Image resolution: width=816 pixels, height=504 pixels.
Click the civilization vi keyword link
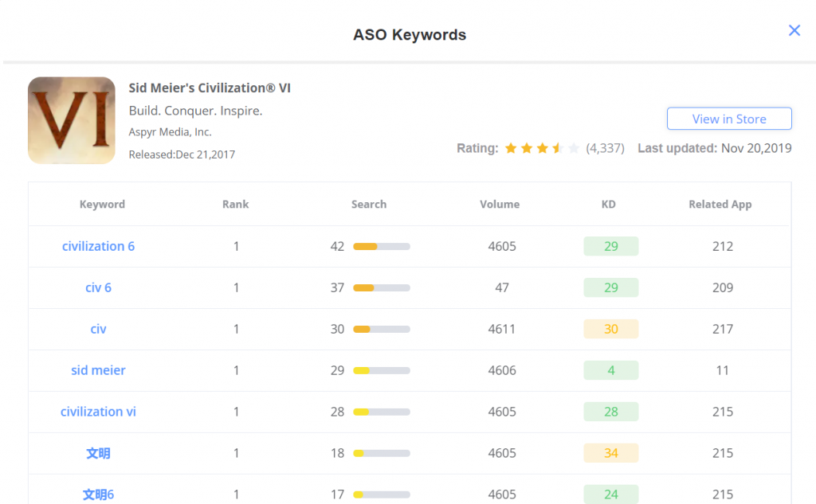(x=98, y=412)
